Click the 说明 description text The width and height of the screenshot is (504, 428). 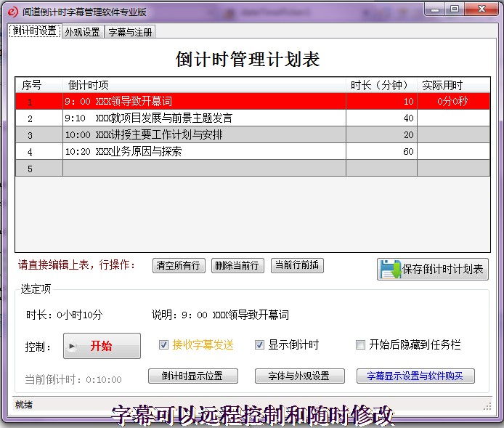click(x=220, y=315)
